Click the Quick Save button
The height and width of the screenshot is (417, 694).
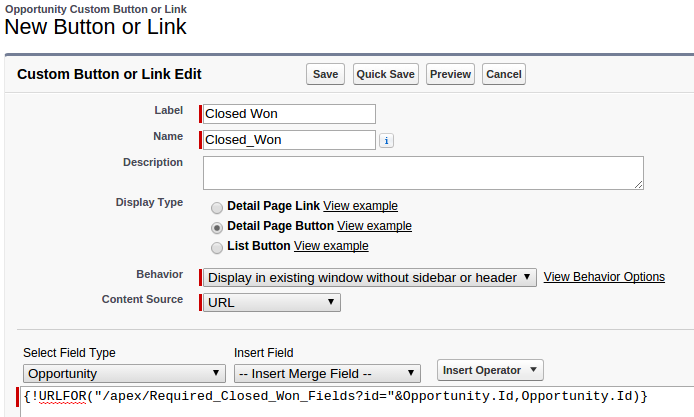coord(386,74)
